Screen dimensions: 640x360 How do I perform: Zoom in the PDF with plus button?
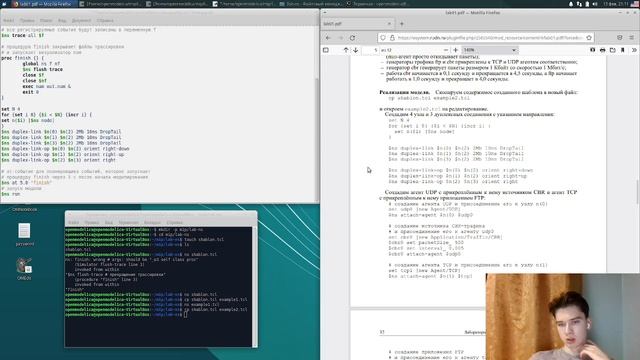[x=456, y=50]
